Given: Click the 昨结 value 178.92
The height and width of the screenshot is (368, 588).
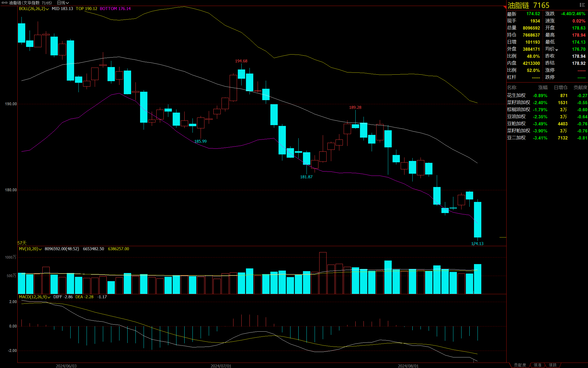Looking at the screenshot, I should pyautogui.click(x=579, y=63).
